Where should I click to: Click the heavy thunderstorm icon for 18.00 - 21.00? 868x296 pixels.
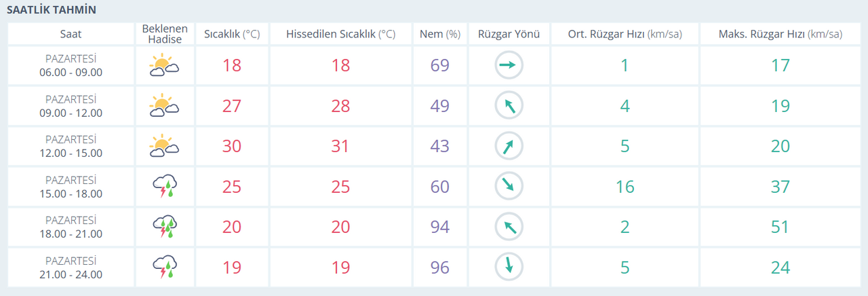[164, 227]
